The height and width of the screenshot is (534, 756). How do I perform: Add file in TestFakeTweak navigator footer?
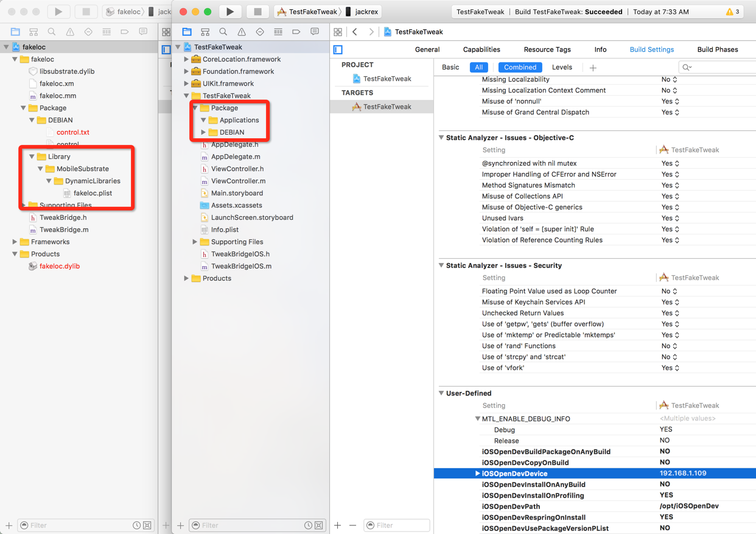click(x=181, y=525)
